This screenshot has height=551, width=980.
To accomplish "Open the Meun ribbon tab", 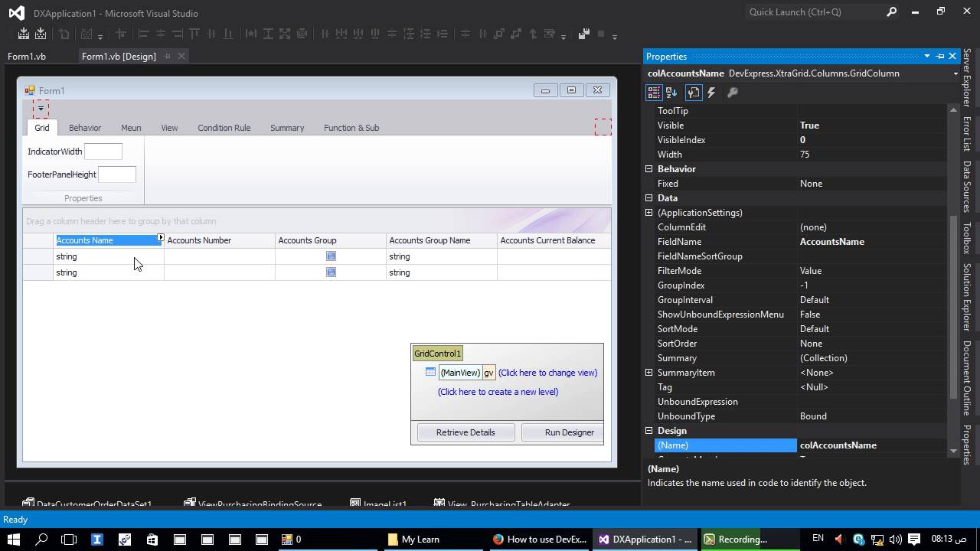I will (x=131, y=128).
